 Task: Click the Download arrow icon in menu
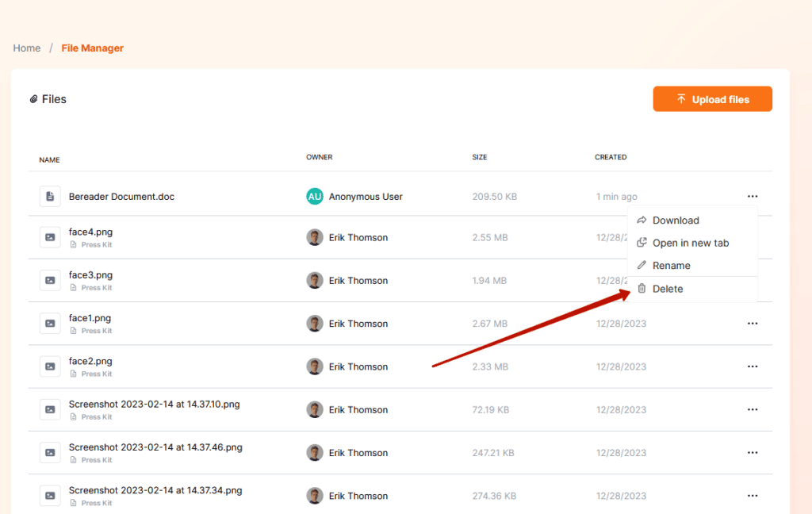(x=642, y=221)
